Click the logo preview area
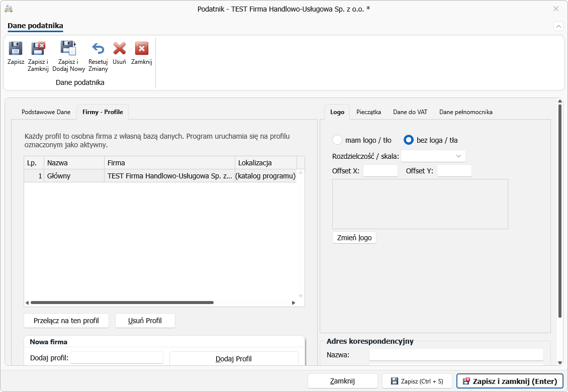Image resolution: width=568 pixels, height=392 pixels. pyautogui.click(x=420, y=204)
